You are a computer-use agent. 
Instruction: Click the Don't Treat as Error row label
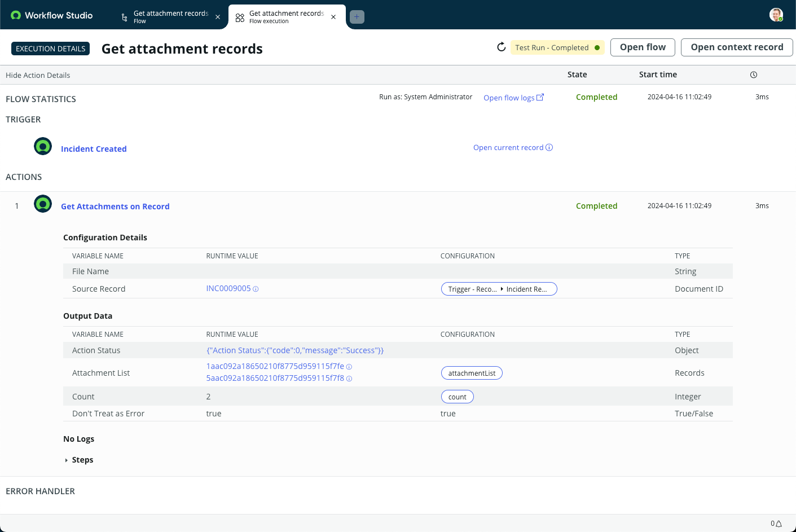point(108,414)
